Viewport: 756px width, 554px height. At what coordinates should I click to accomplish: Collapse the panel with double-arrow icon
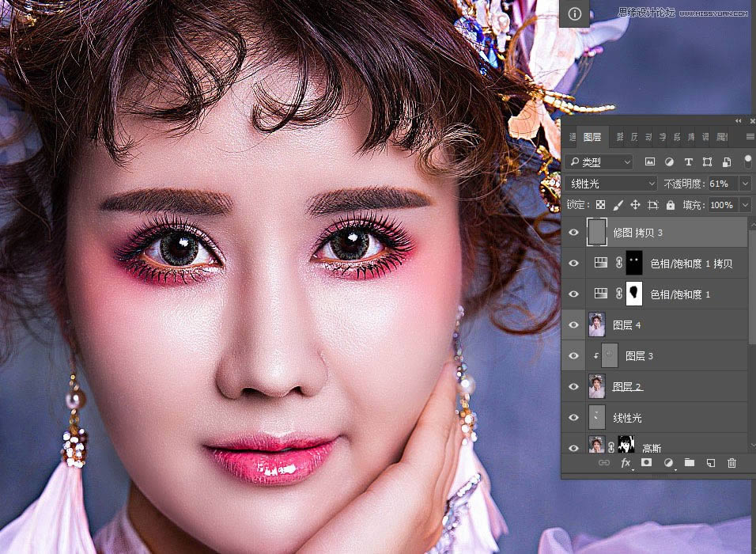click(738, 120)
